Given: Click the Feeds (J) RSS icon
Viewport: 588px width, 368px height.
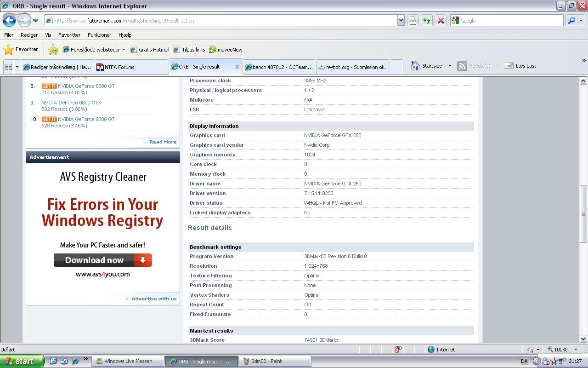Looking at the screenshot, I should click(x=462, y=66).
